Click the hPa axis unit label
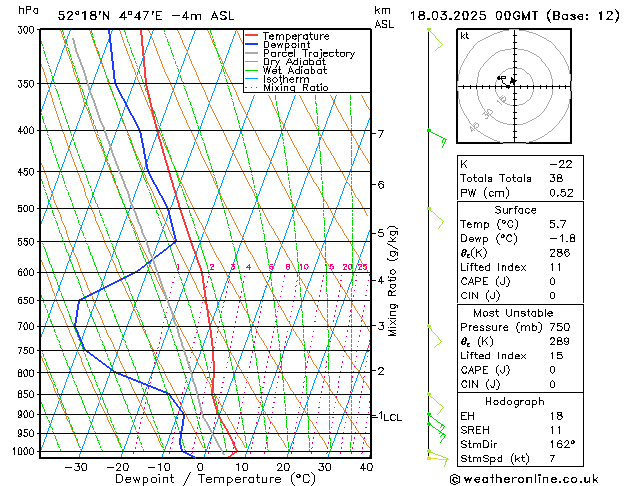Viewport: 629px width, 486px height. click(28, 11)
